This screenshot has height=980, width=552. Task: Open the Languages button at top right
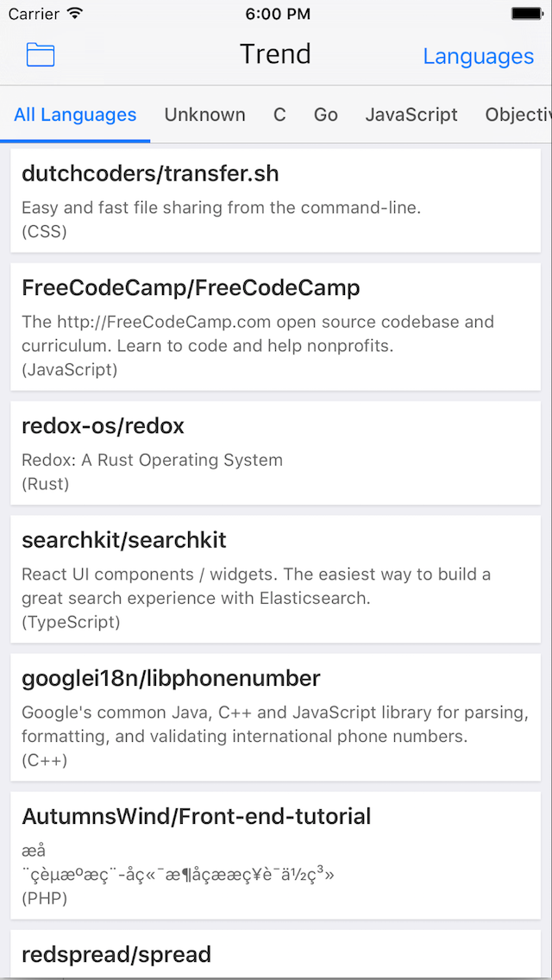pyautogui.click(x=478, y=56)
